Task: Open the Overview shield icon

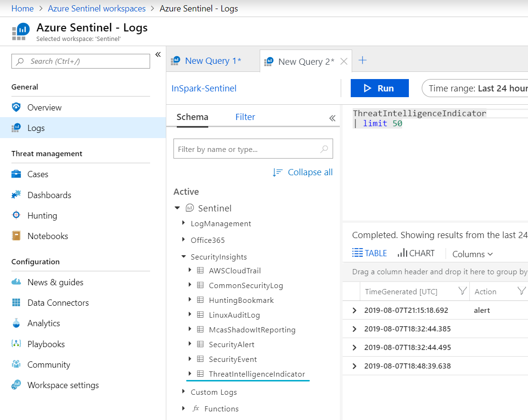Action: pyautogui.click(x=16, y=107)
